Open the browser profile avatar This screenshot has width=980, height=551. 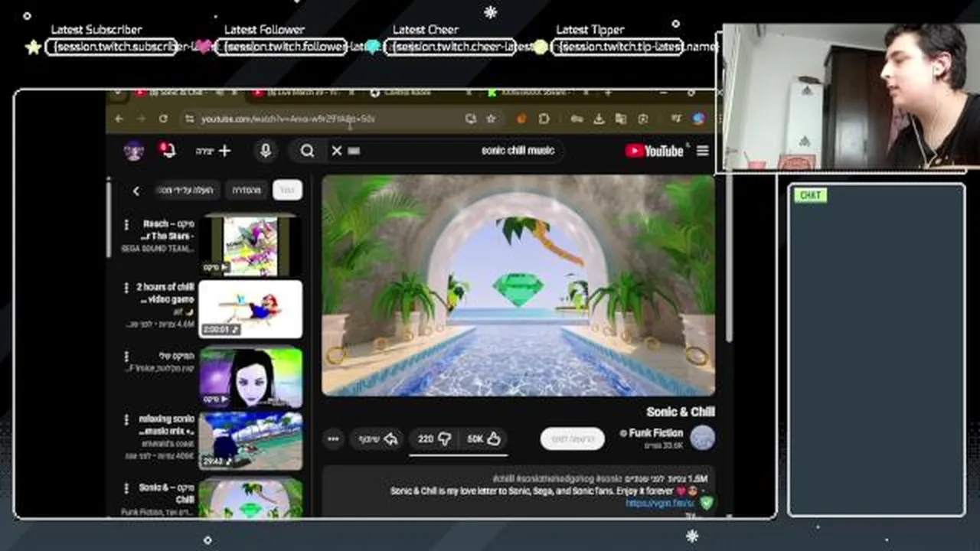pos(698,119)
